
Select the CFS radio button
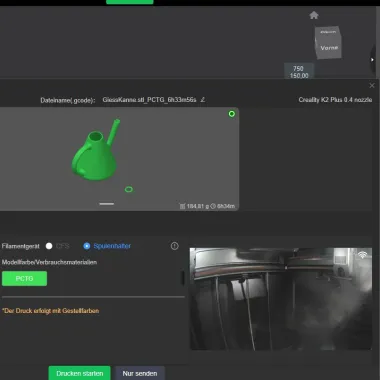pyautogui.click(x=49, y=246)
